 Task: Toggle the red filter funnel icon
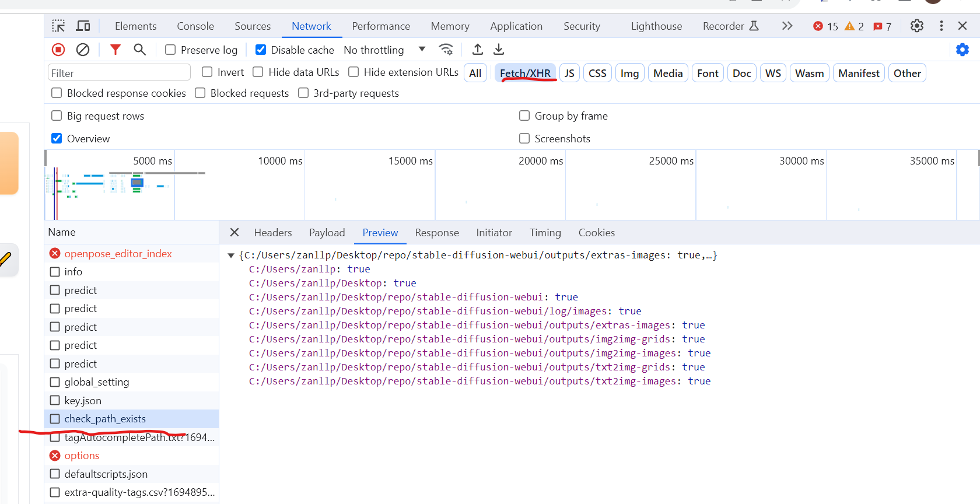(116, 50)
